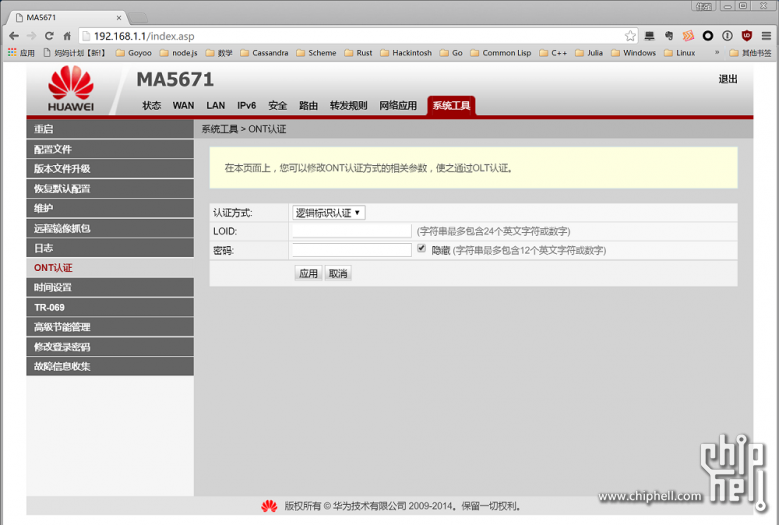Reload the page with refresh icon
The width and height of the screenshot is (779, 525).
click(49, 36)
